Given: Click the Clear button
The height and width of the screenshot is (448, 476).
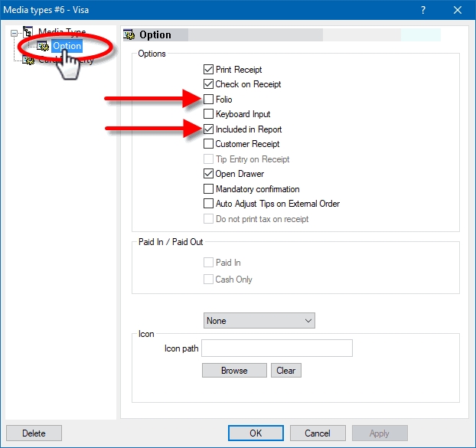Looking at the screenshot, I should click(x=285, y=371).
